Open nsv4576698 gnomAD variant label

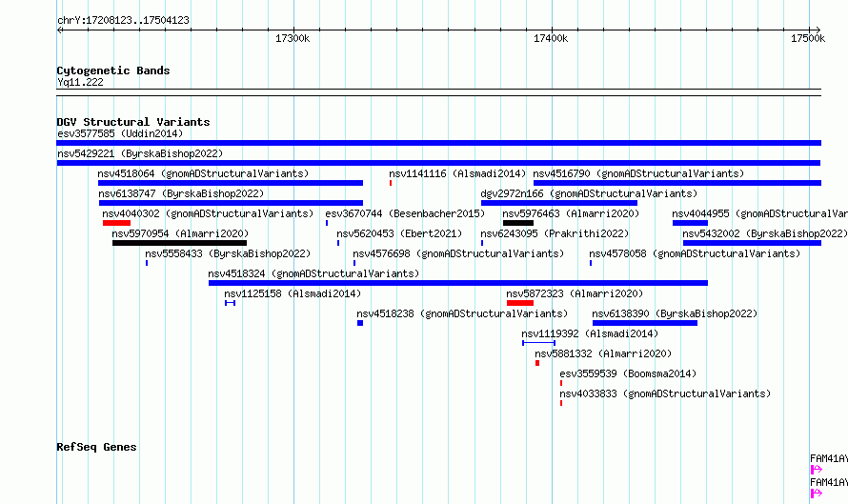(458, 253)
